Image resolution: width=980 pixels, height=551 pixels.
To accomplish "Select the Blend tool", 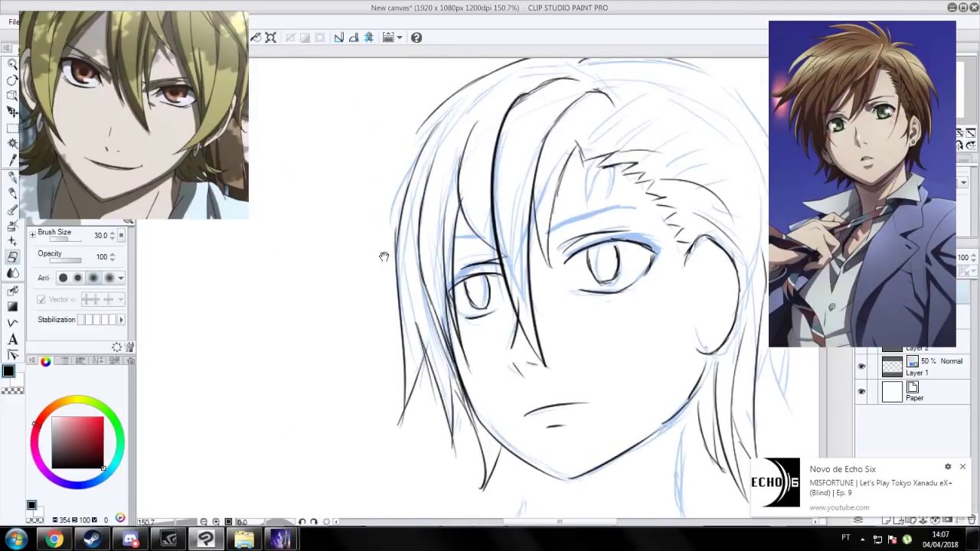I will (12, 272).
